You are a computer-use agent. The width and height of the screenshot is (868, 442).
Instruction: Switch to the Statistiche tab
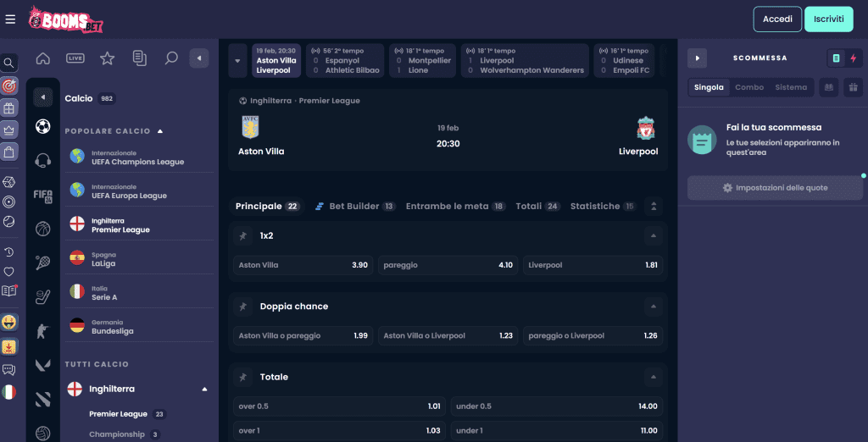click(603, 207)
